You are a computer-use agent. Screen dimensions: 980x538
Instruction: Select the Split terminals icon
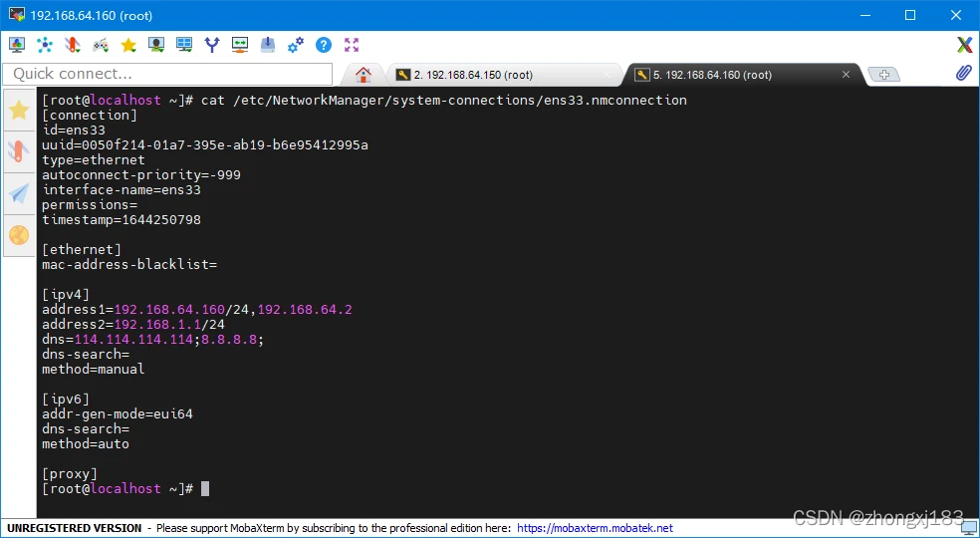click(x=184, y=45)
